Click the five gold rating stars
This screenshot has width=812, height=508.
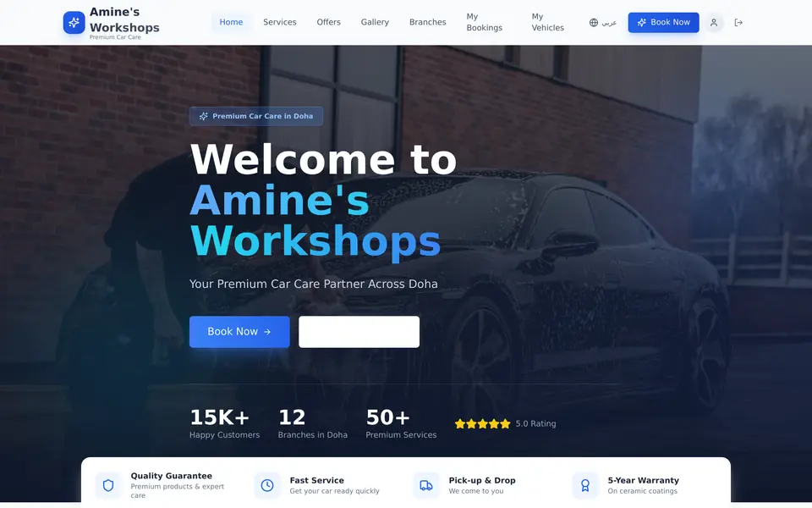483,423
